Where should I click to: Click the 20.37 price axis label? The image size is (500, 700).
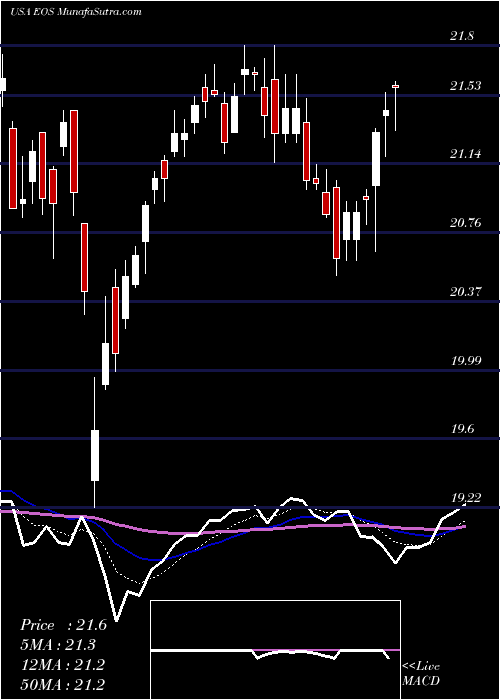466,292
